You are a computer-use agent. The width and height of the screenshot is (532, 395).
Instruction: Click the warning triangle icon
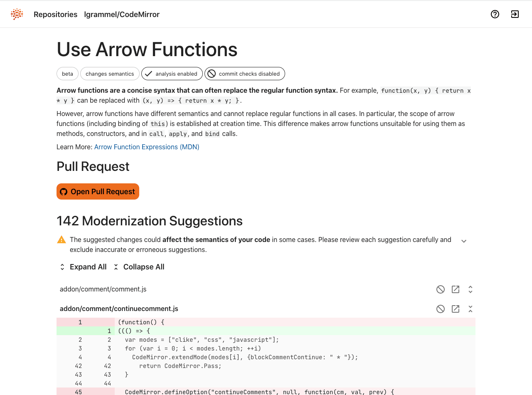[62, 240]
